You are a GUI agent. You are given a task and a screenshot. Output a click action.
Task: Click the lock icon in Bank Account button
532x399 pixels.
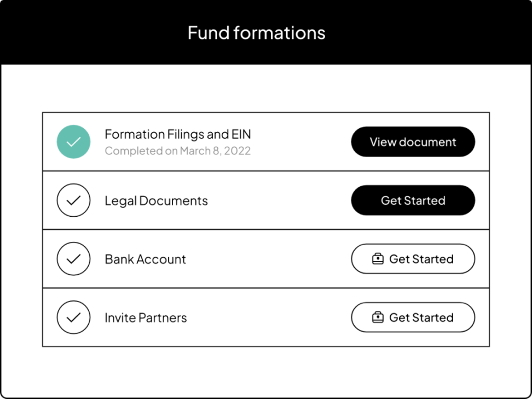pyautogui.click(x=378, y=259)
